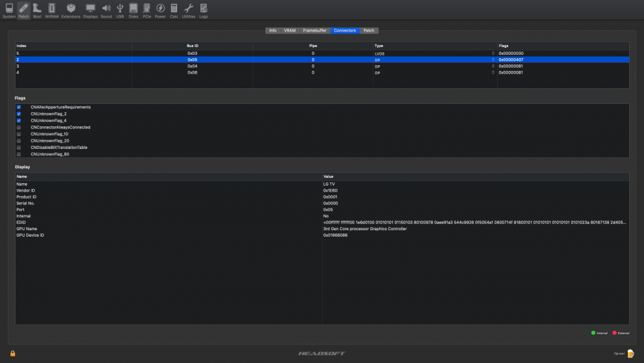Select the NVRAM toolbar icon

pos(52,11)
